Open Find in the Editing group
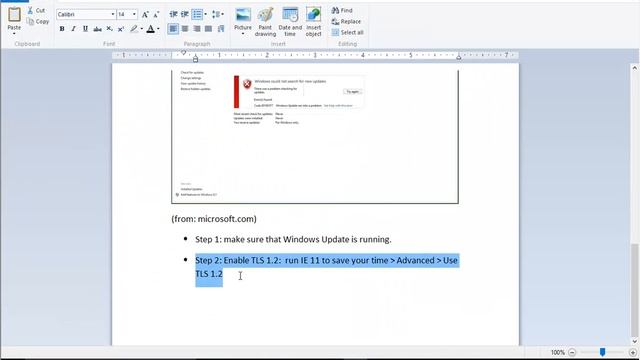640x360 pixels. [342, 10]
